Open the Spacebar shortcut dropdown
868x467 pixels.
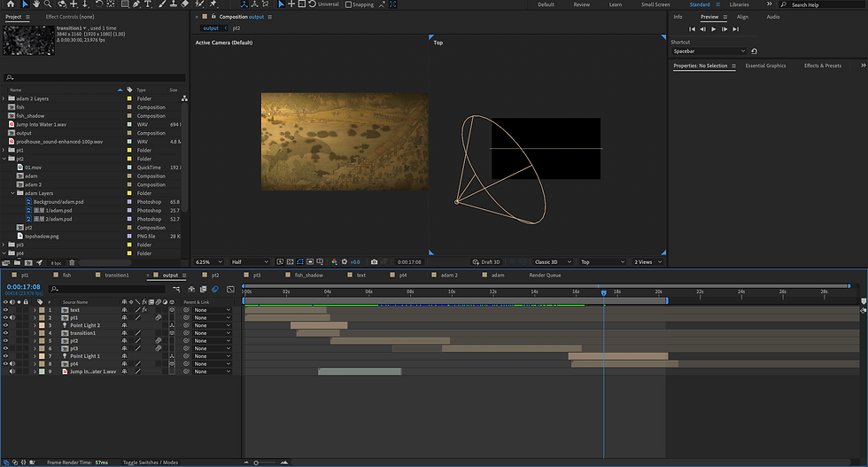click(x=709, y=51)
